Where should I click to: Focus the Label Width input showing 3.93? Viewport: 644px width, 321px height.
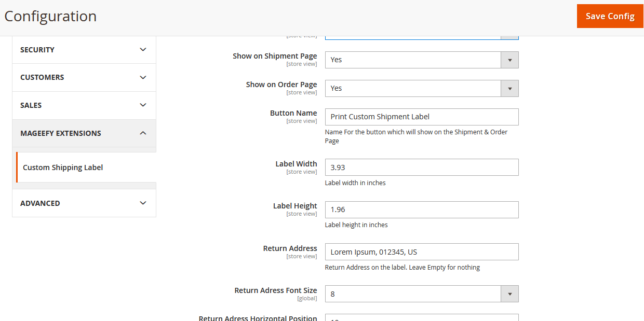click(421, 168)
